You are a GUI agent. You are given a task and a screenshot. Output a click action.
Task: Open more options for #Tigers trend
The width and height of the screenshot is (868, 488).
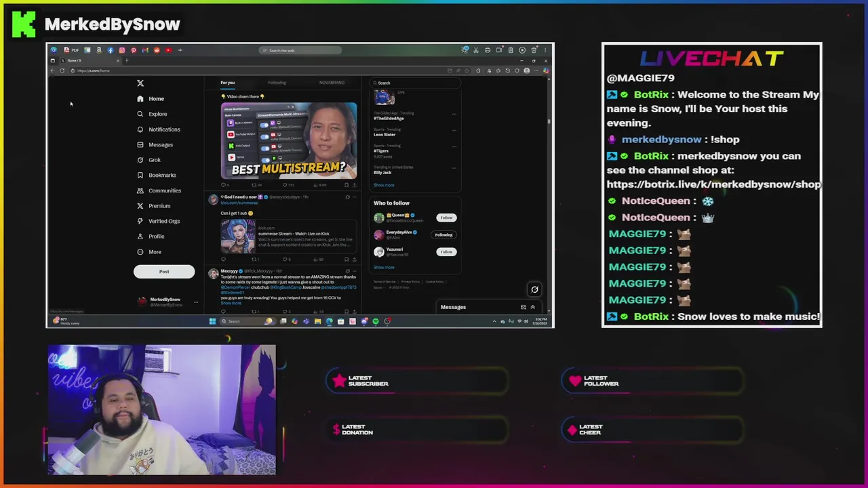point(454,146)
